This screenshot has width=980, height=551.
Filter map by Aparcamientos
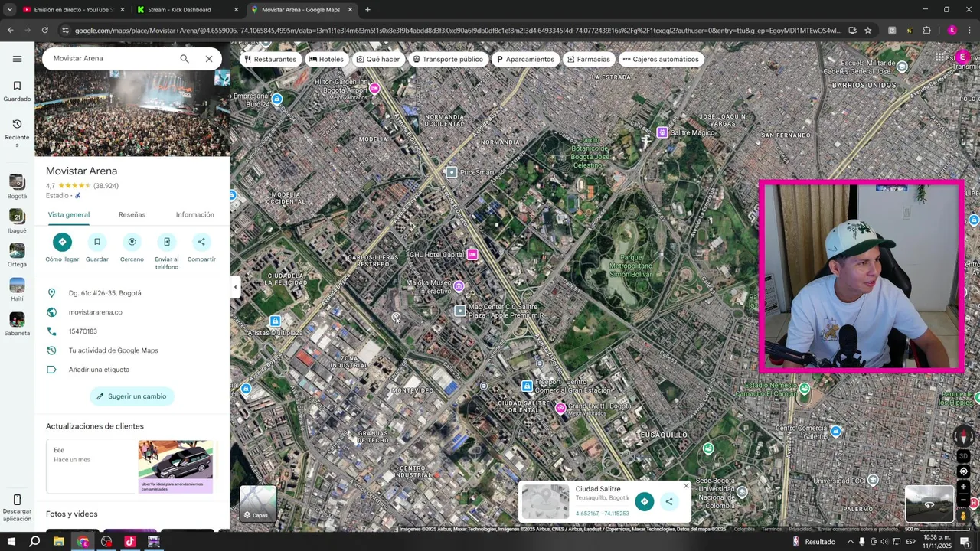click(x=525, y=59)
